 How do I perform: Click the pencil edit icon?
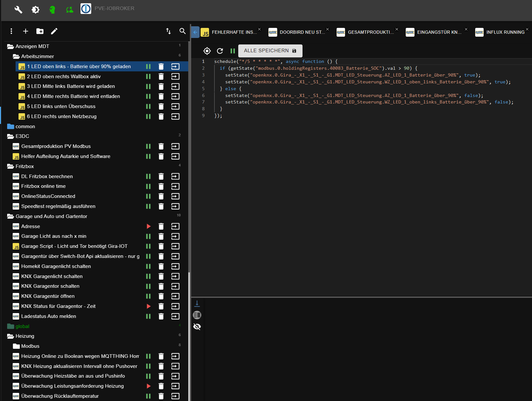[54, 31]
